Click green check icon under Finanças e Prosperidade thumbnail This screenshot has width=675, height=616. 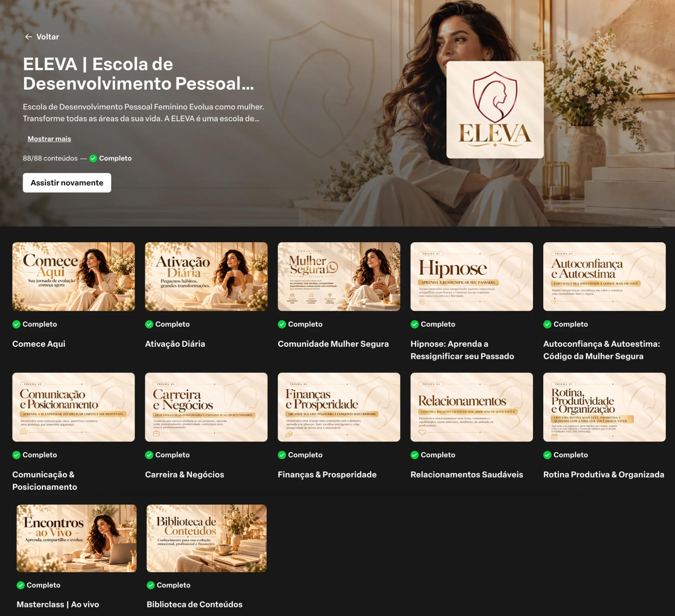coord(282,455)
